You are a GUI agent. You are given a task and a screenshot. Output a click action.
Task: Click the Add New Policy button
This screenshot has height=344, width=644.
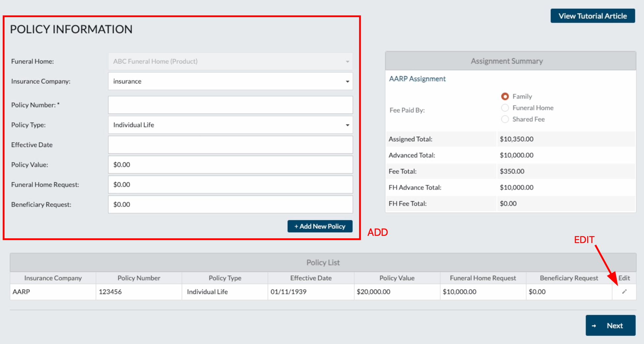coord(319,226)
